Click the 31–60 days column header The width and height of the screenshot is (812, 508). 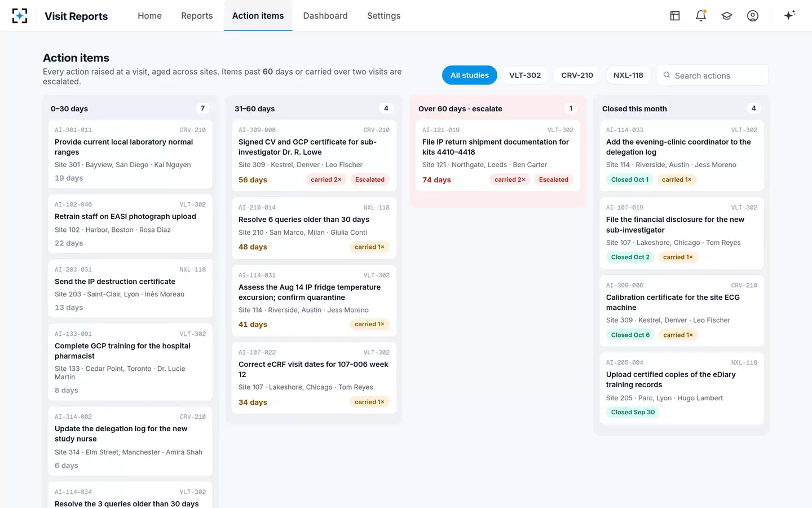coord(254,109)
